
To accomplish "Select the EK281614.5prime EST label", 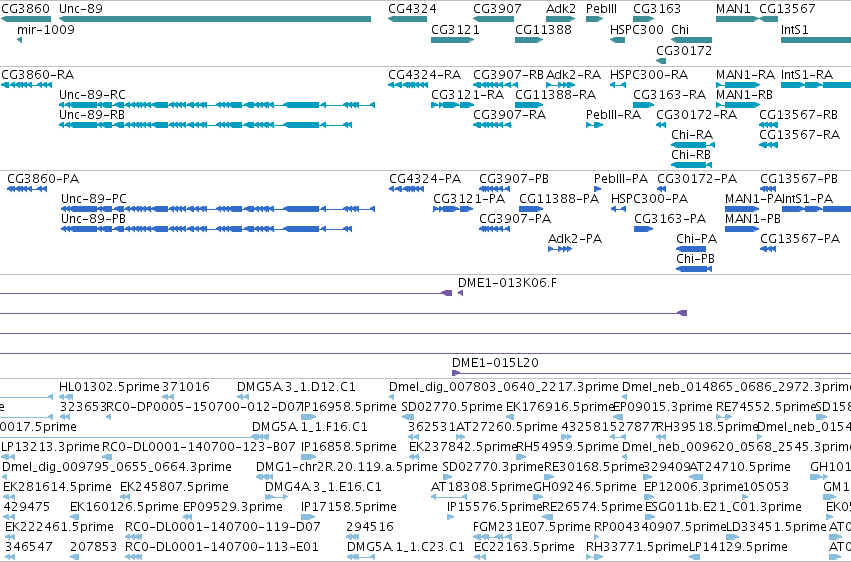I will (58, 487).
